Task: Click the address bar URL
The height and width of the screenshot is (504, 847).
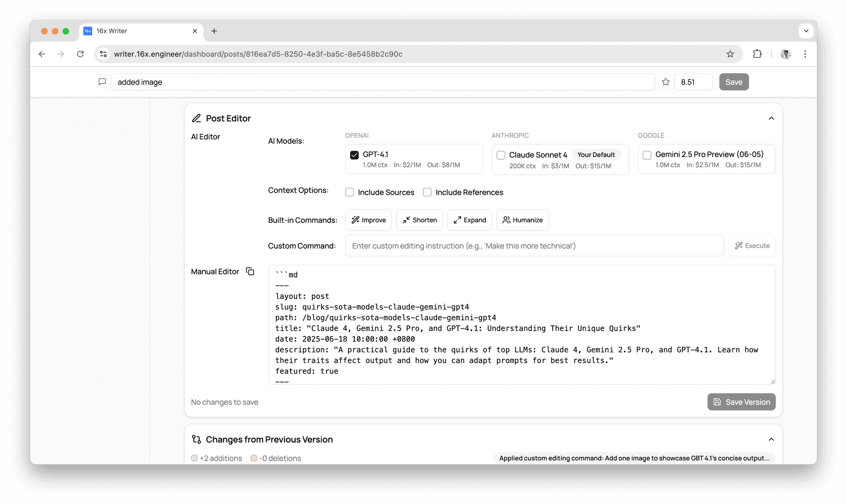Action: (258, 54)
